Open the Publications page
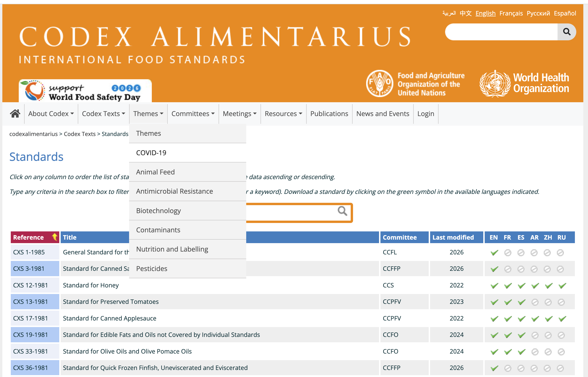 (329, 113)
